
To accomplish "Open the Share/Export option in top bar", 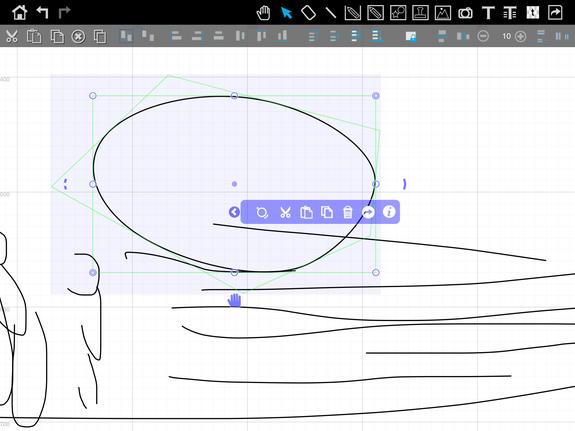I will pos(555,13).
